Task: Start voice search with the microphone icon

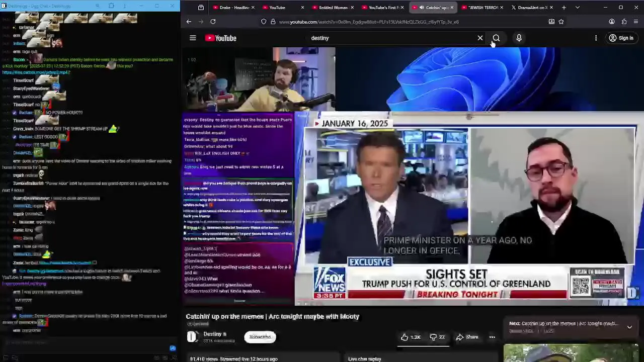Action: [519, 38]
